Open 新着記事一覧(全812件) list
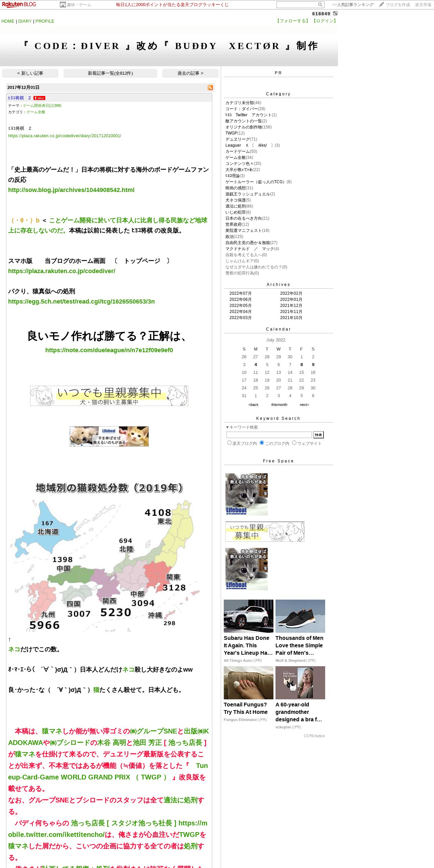434x868 pixels. click(x=110, y=73)
